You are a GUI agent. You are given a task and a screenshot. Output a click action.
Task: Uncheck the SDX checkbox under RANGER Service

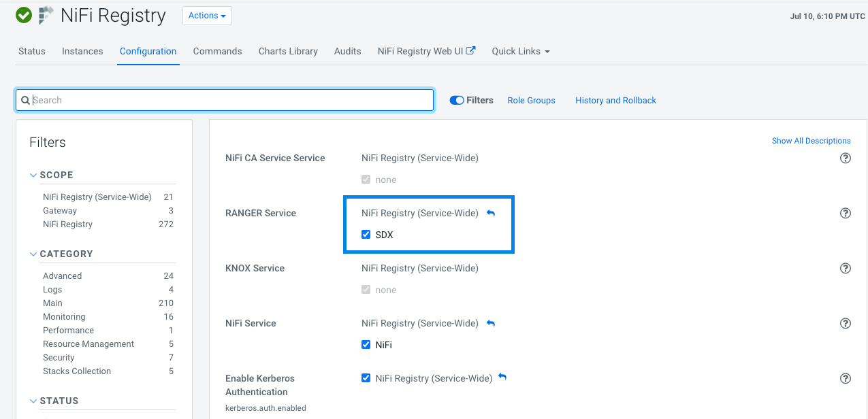tap(366, 235)
